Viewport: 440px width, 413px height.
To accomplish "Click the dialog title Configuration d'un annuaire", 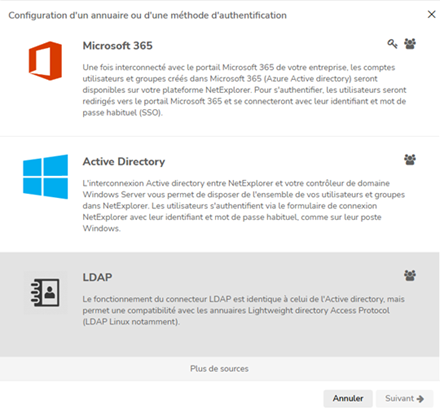I will 147,15.
